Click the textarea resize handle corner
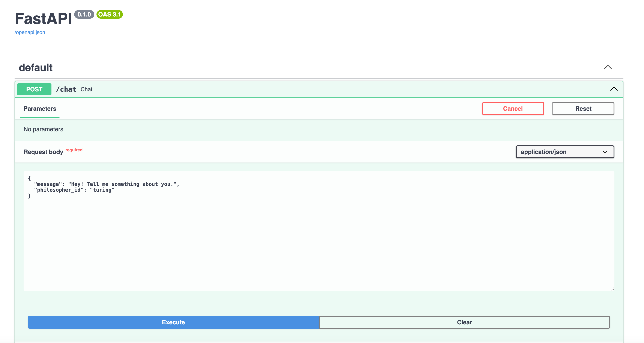644x343 pixels. 612,289
